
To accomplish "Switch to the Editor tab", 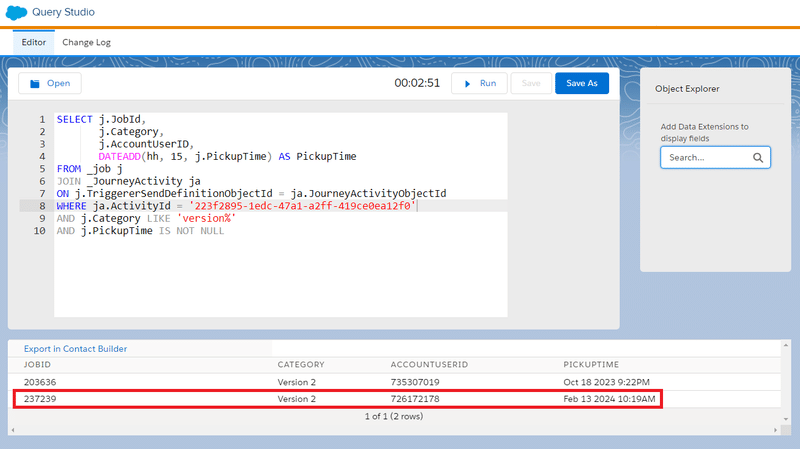I will click(x=34, y=42).
